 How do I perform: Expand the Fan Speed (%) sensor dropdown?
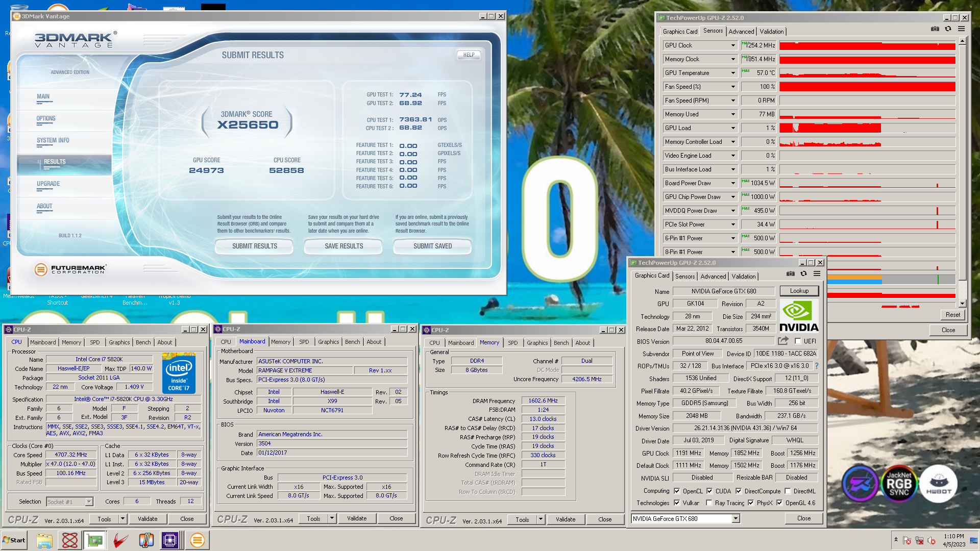[733, 87]
